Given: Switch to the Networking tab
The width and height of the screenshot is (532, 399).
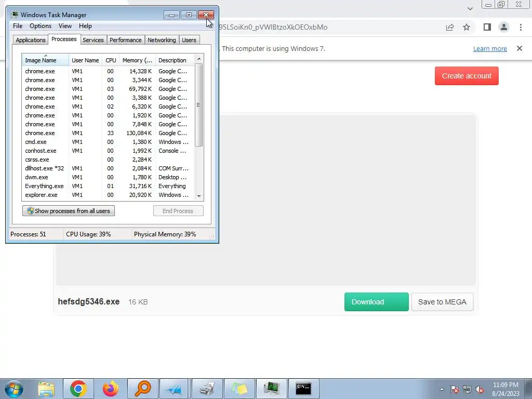Looking at the screenshot, I should click(162, 40).
